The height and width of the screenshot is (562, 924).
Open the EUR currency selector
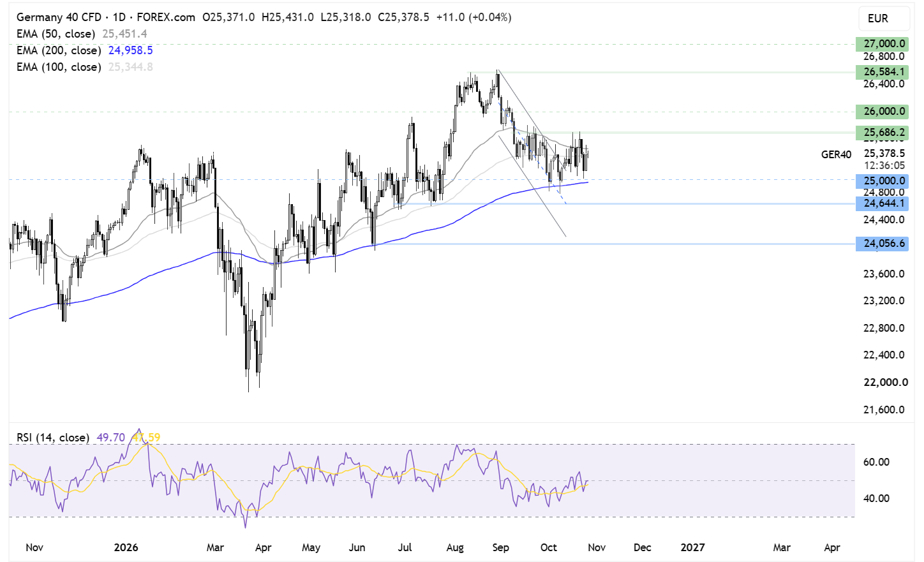pos(884,18)
